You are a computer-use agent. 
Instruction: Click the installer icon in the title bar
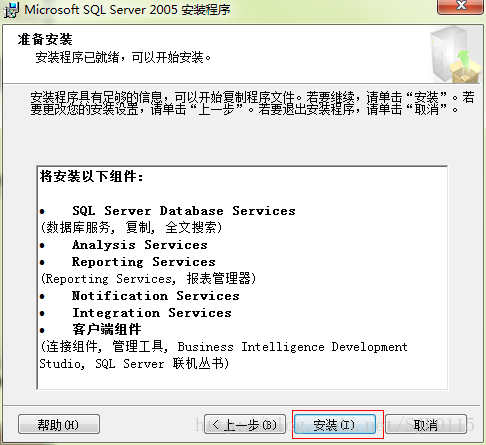11,10
